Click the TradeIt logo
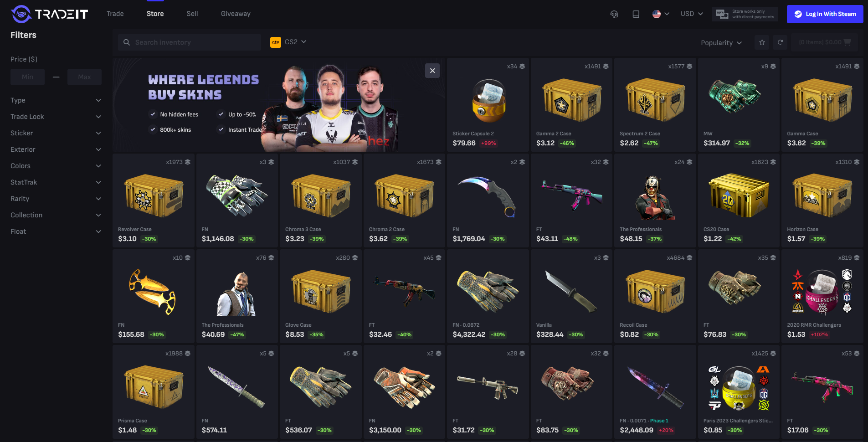 point(49,14)
